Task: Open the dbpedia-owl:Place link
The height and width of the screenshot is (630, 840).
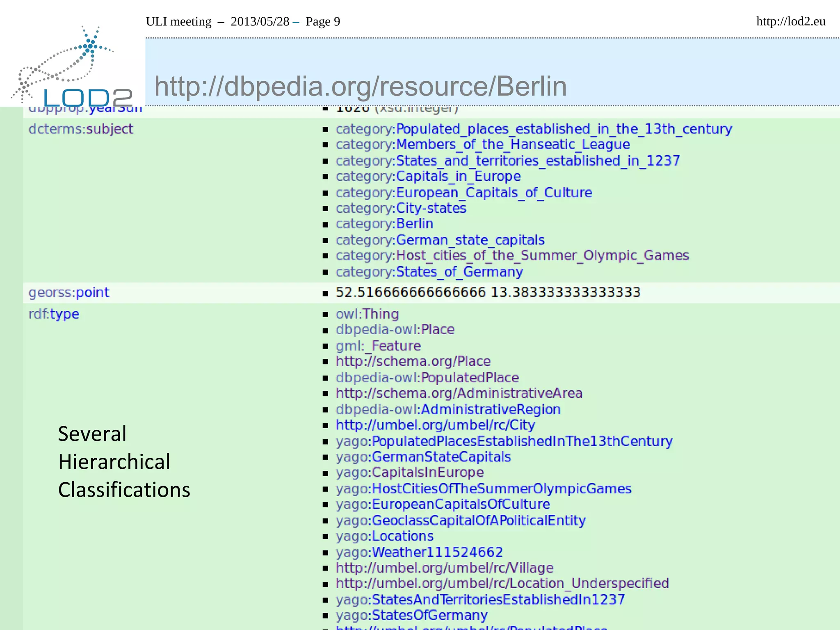Action: 395,329
